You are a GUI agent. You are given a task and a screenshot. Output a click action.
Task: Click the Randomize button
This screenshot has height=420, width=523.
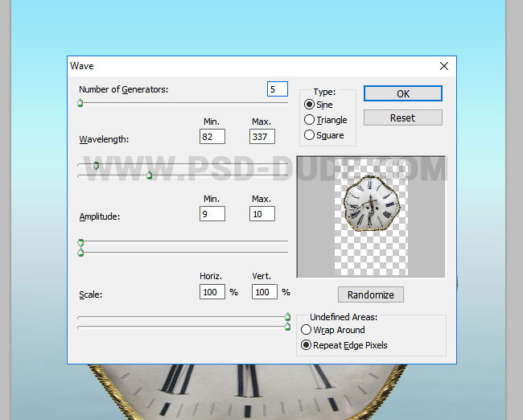[371, 295]
